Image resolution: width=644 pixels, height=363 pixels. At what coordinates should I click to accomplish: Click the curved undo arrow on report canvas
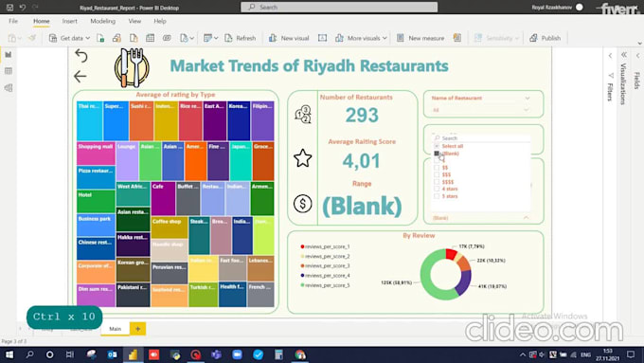tap(80, 56)
